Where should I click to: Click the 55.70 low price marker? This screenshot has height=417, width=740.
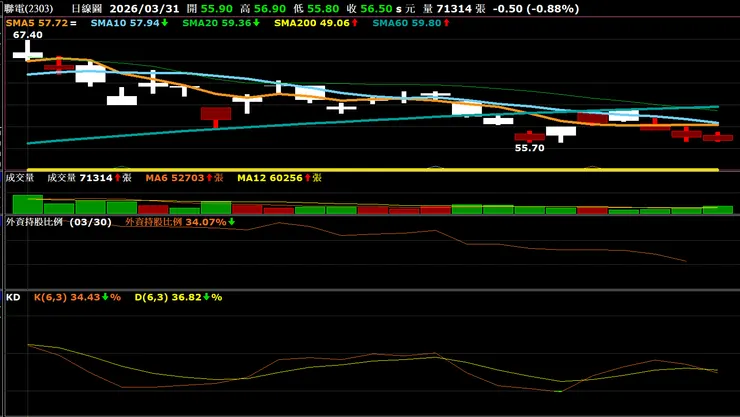[530, 148]
